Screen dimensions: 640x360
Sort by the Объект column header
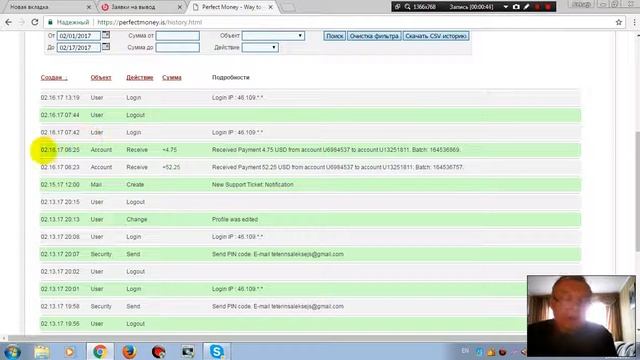[101, 78]
